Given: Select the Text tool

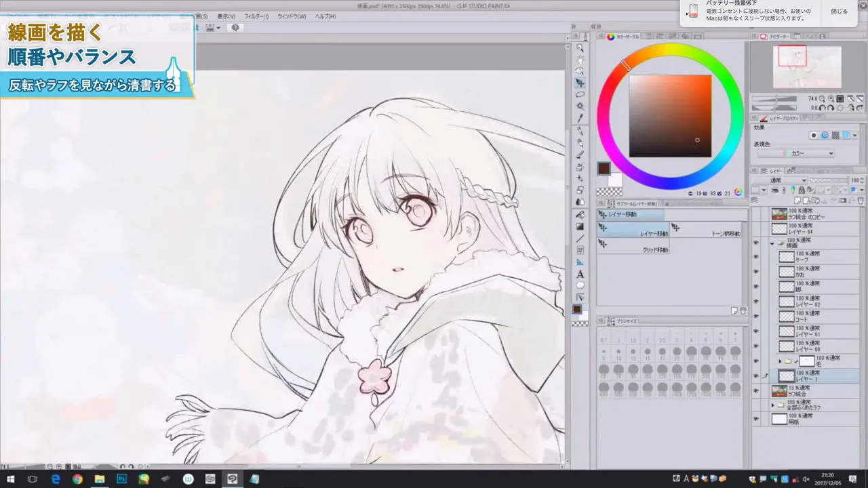Looking at the screenshot, I should (580, 274).
